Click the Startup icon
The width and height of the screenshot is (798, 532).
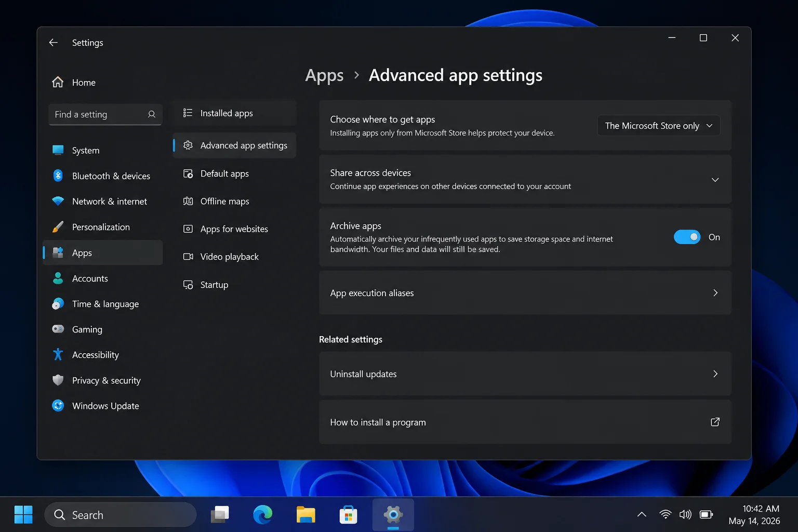(188, 285)
